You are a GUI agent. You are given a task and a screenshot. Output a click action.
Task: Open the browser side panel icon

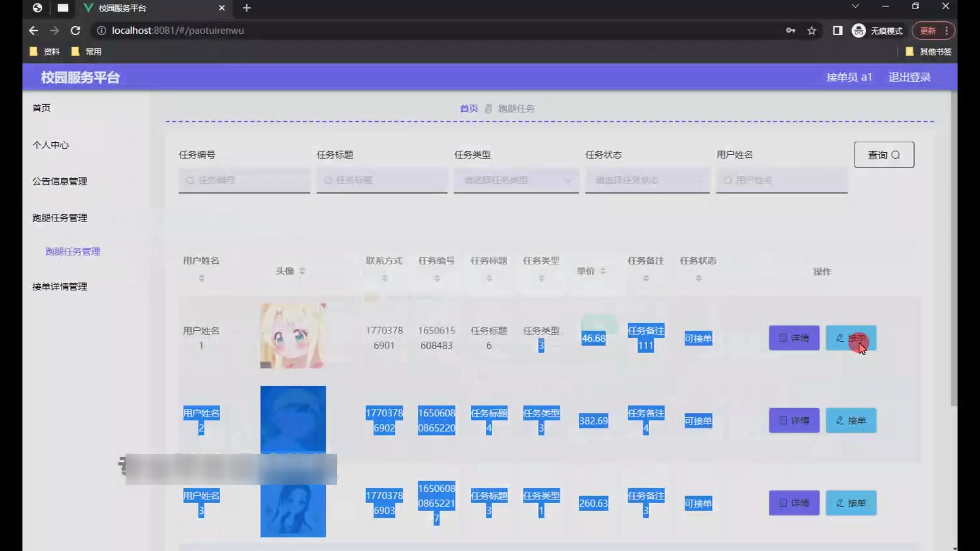point(838,31)
